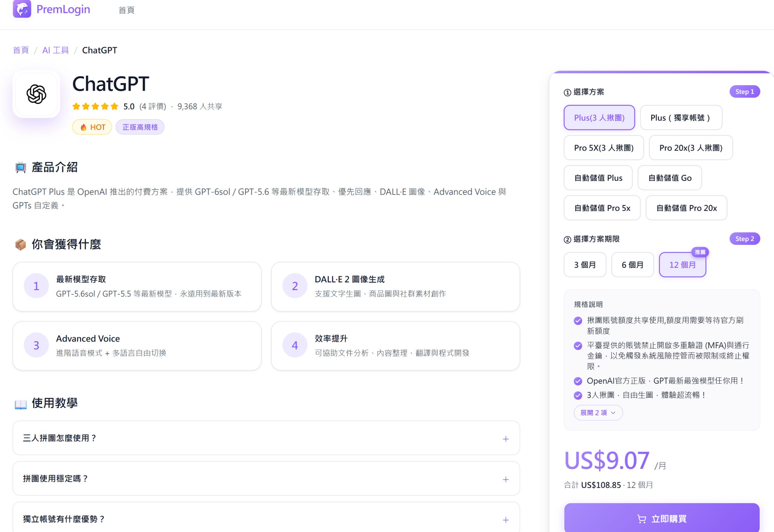Expand the 獨立帳號有什麼優勢 FAQ item
The image size is (774, 532).
coord(266,519)
